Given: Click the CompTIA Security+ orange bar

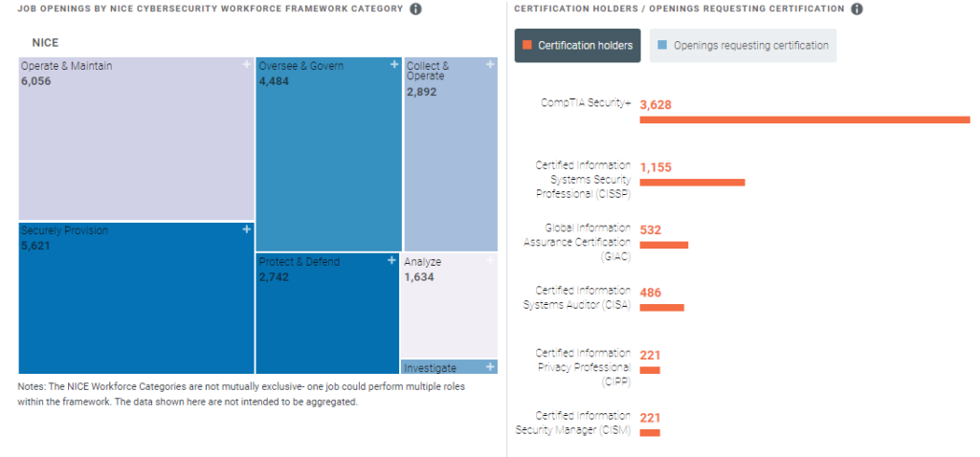Looking at the screenshot, I should [804, 120].
